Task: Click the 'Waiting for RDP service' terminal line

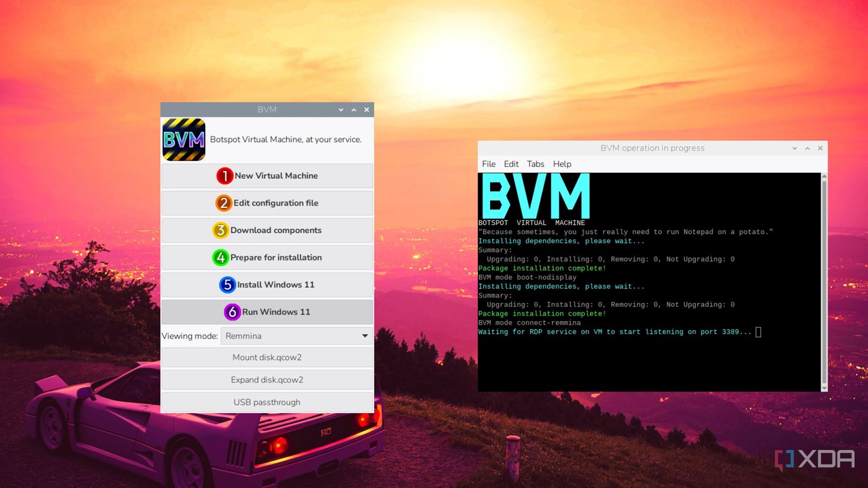Action: pos(615,332)
